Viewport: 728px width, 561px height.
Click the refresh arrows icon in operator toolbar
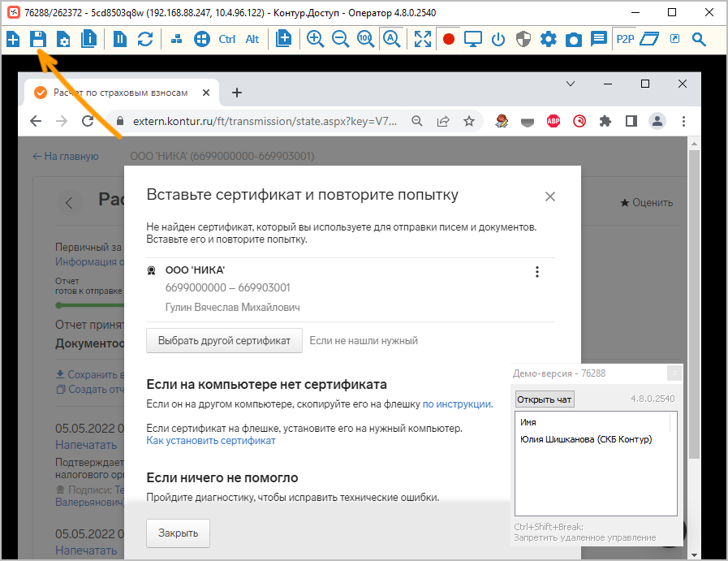(145, 39)
